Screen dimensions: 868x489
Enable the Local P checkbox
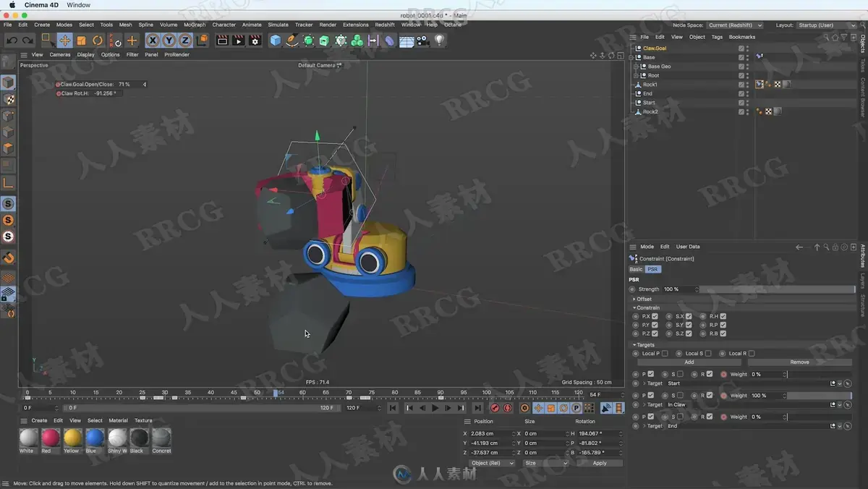665,354
